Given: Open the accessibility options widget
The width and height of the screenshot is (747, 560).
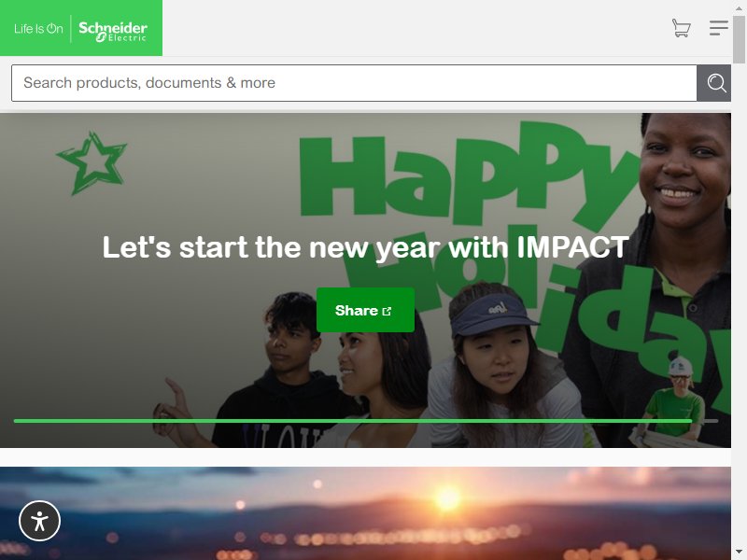Looking at the screenshot, I should pos(39,521).
